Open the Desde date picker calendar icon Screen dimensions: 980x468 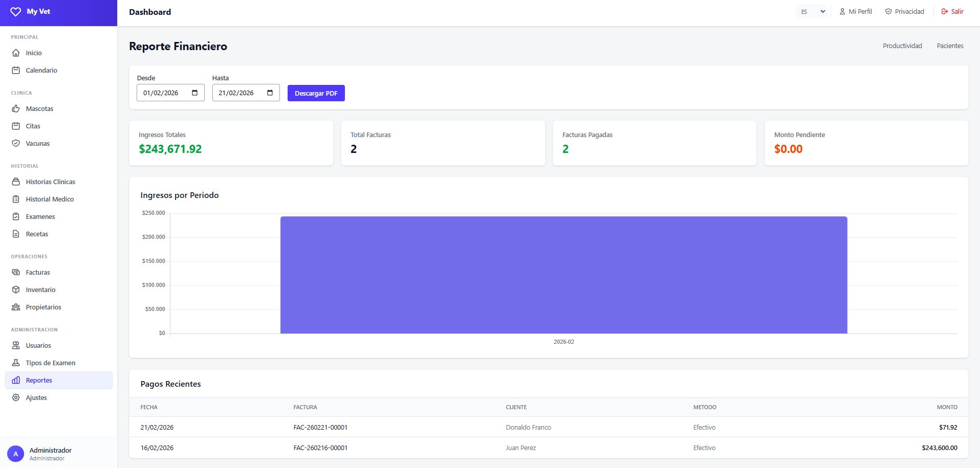point(195,93)
